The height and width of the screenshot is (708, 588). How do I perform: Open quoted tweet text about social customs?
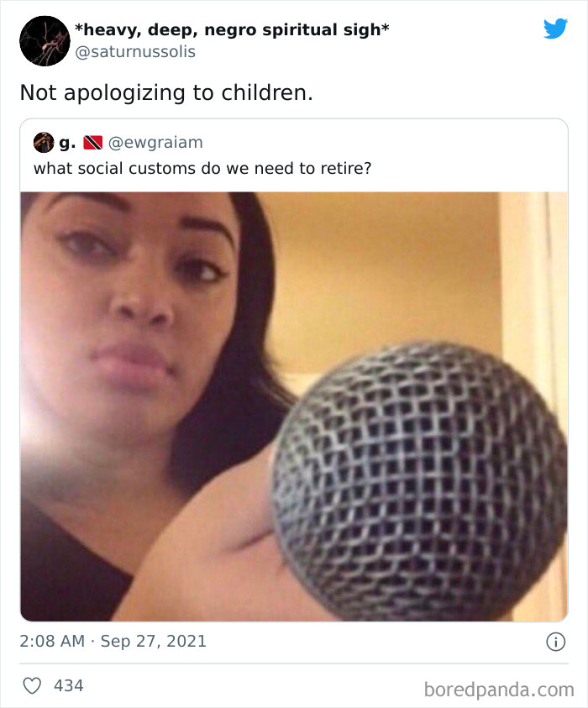click(x=202, y=169)
